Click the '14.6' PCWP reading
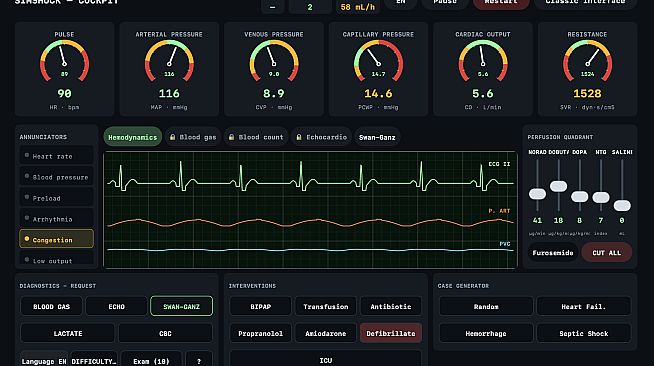Viewport: 654px width, 366px height. tap(378, 93)
